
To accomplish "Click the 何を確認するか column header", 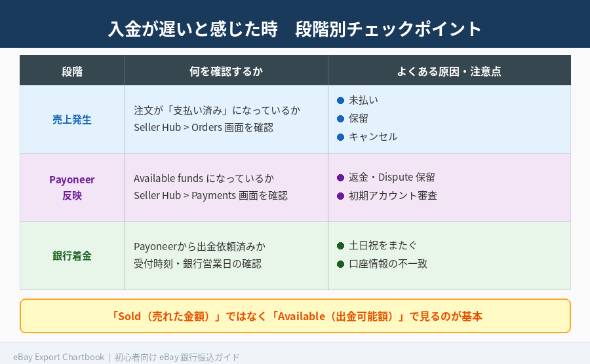I will point(226,71).
